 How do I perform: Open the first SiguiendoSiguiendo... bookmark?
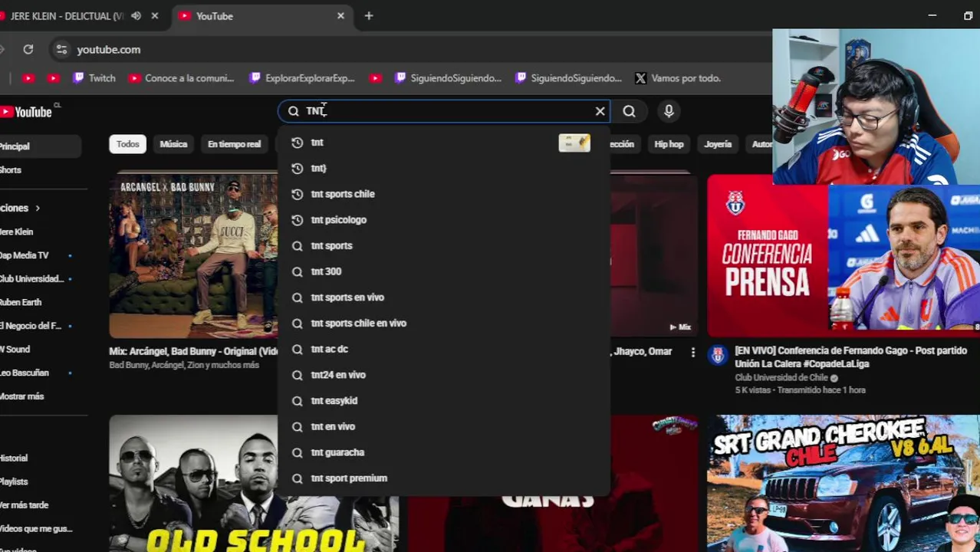tap(448, 78)
